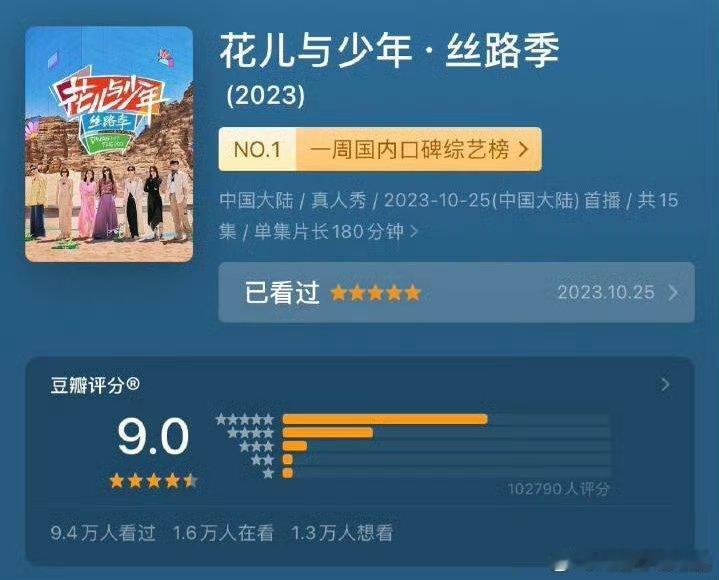Expand chevron on the ranking banner
719x580 pixels.
[524, 149]
